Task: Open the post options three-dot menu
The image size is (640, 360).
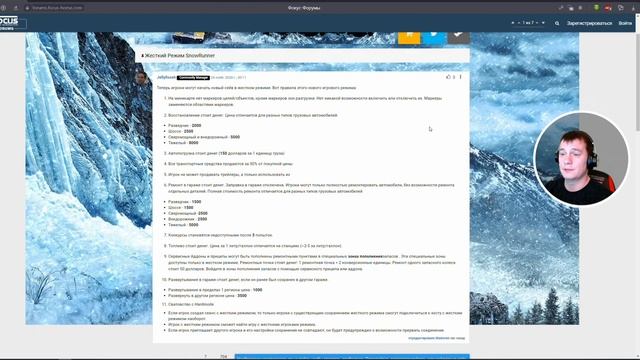Action: click(460, 77)
